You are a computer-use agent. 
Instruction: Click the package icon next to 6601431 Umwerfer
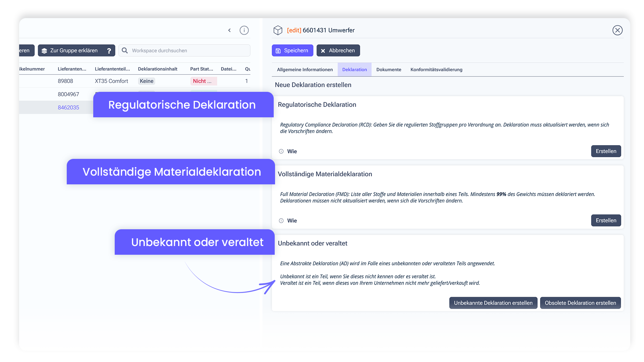[278, 30]
